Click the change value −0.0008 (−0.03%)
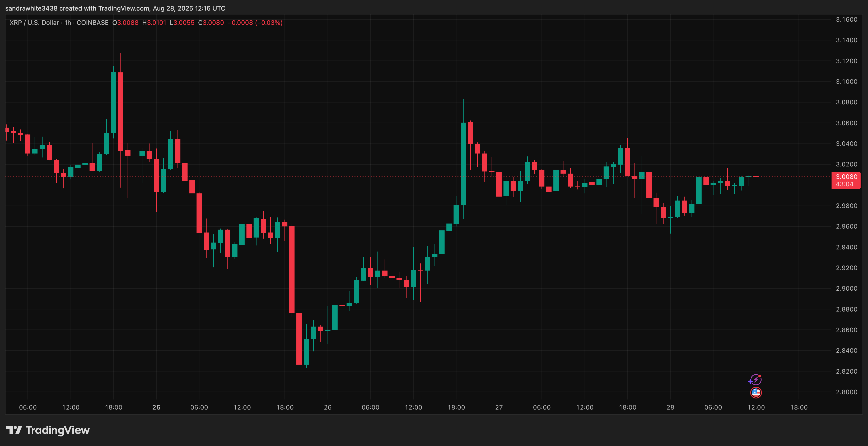Image resolution: width=868 pixels, height=446 pixels. point(255,22)
